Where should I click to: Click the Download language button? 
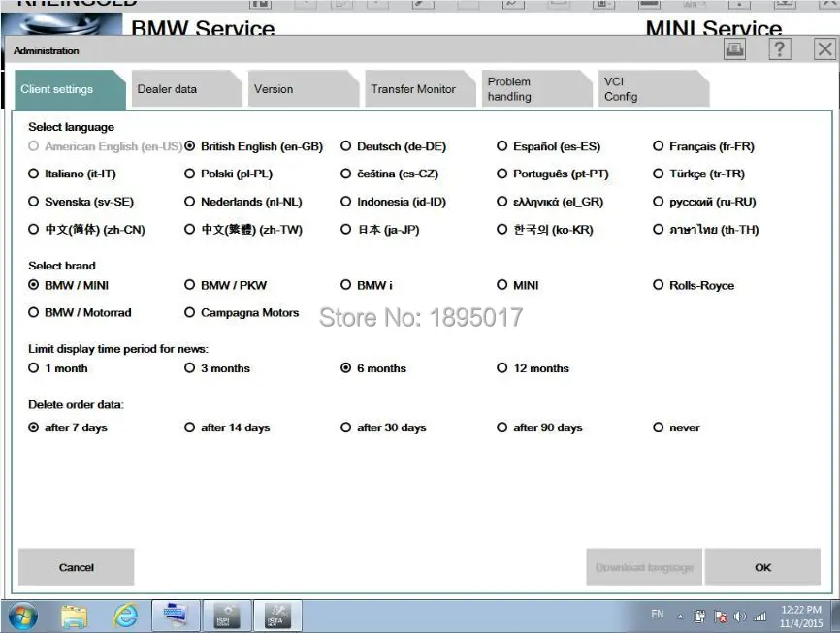(x=644, y=567)
